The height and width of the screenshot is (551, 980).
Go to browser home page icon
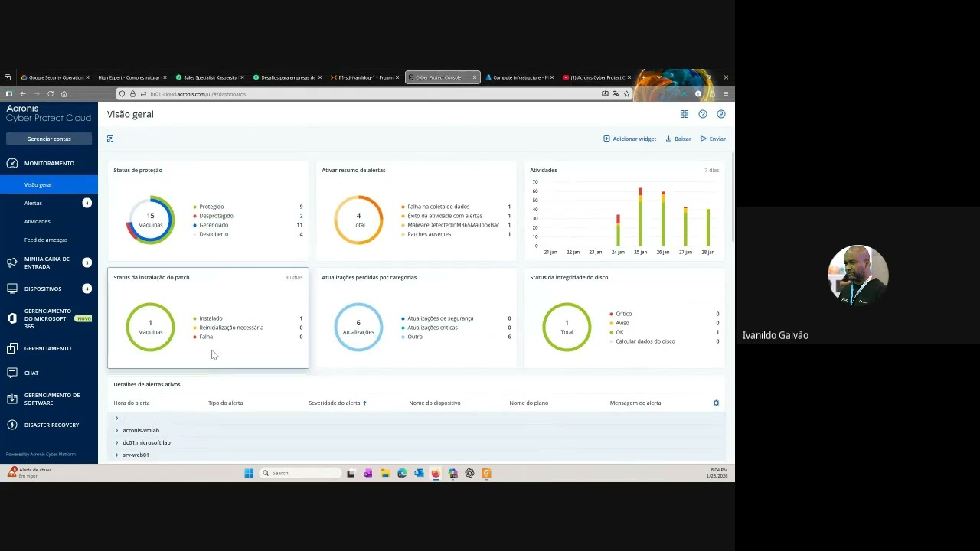pyautogui.click(x=64, y=93)
